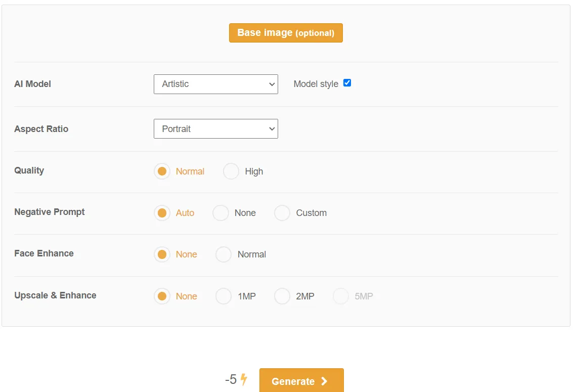Open the AI Model dropdown
573x392 pixels.
pyautogui.click(x=215, y=84)
